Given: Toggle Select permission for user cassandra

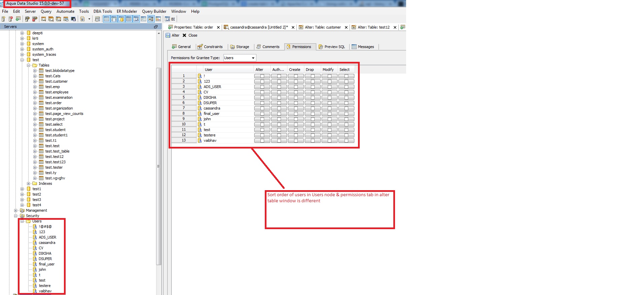Looking at the screenshot, I should (x=346, y=108).
